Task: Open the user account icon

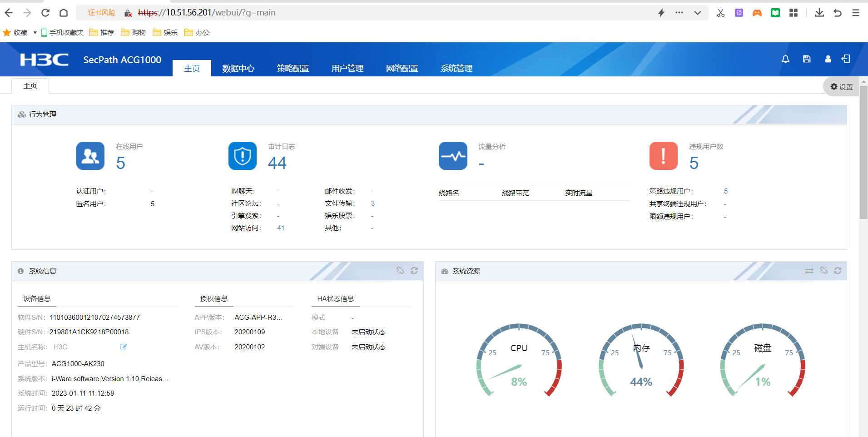Action: coord(828,59)
